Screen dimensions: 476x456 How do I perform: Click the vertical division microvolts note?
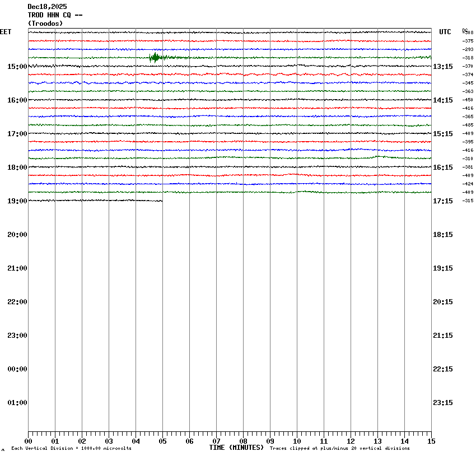click(x=71, y=449)
